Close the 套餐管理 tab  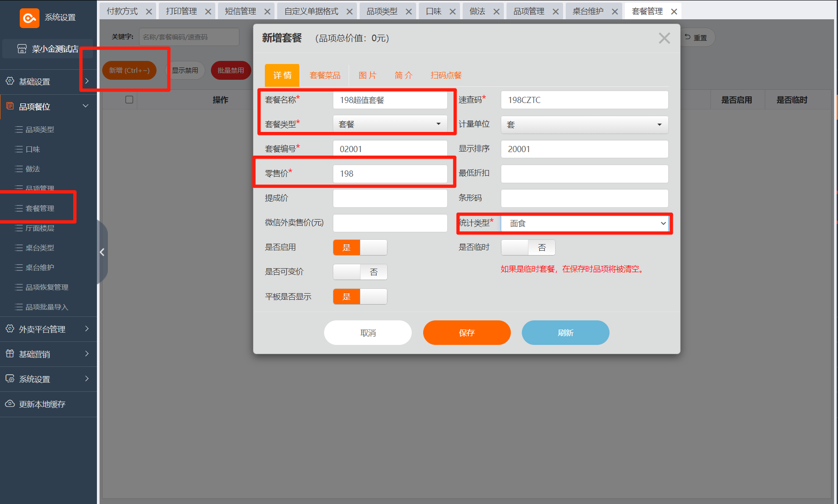[x=674, y=12]
